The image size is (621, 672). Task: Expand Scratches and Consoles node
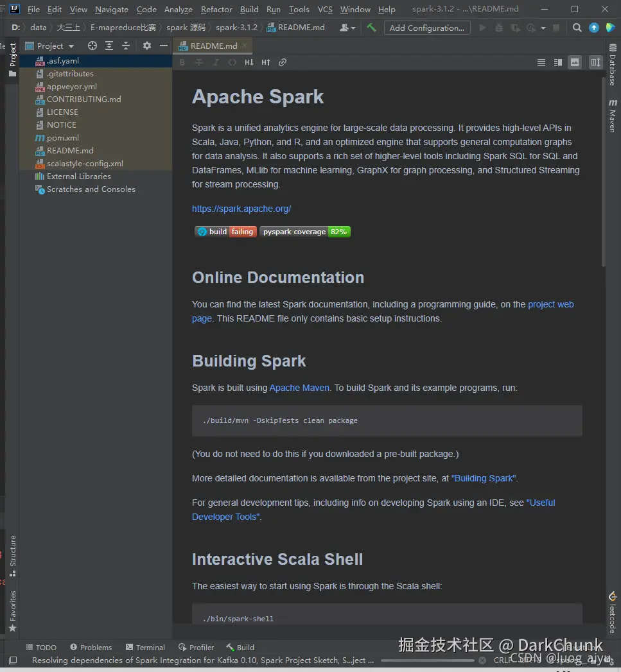tap(96, 189)
